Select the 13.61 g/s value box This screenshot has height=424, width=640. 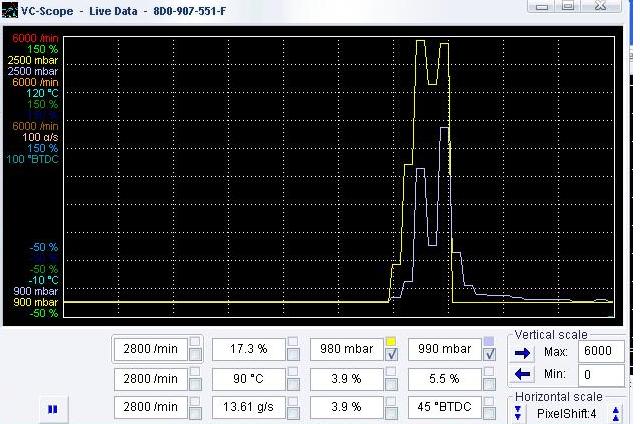tap(247, 407)
